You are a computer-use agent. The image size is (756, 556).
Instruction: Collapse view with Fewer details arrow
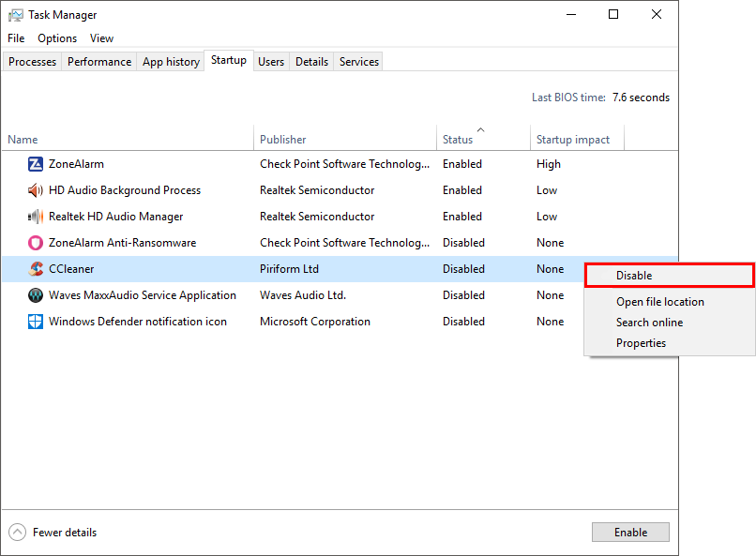click(18, 533)
